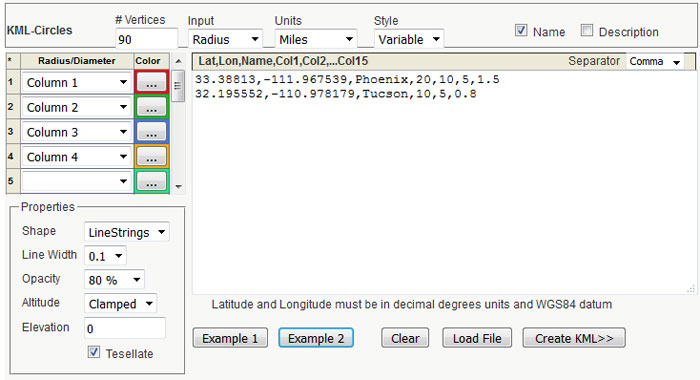Open the Shape dropdown showing LineStrings
The image size is (700, 380).
click(127, 232)
